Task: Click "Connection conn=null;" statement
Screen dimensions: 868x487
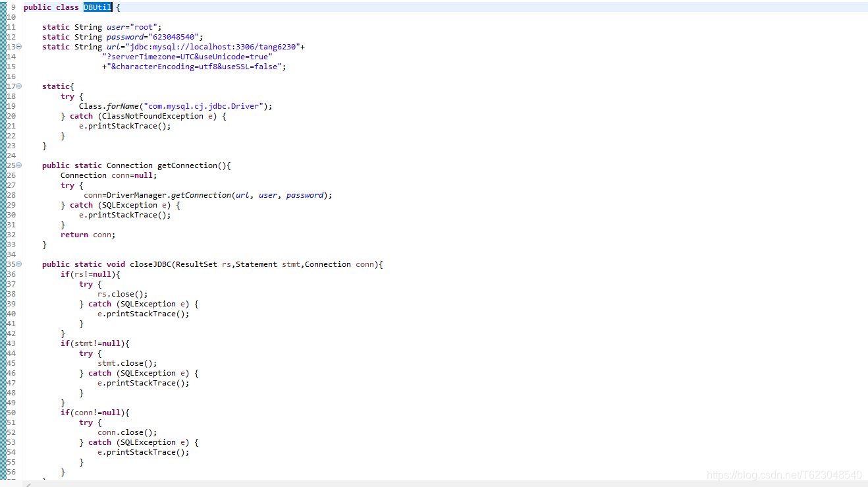Action: point(109,175)
